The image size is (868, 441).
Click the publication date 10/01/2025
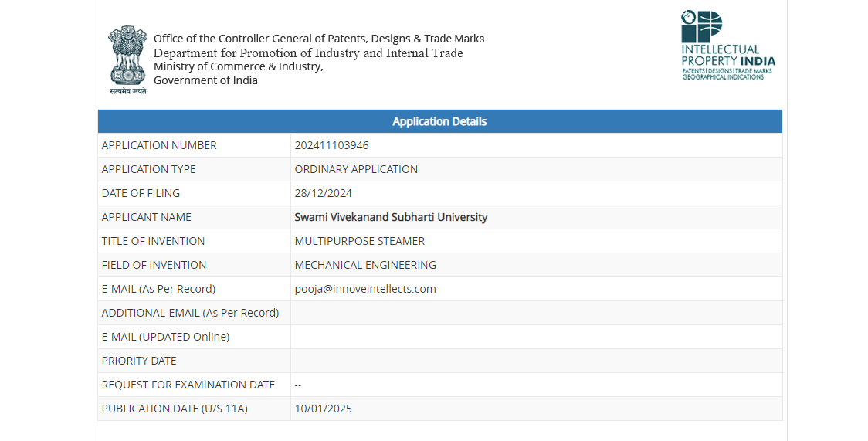[323, 409]
